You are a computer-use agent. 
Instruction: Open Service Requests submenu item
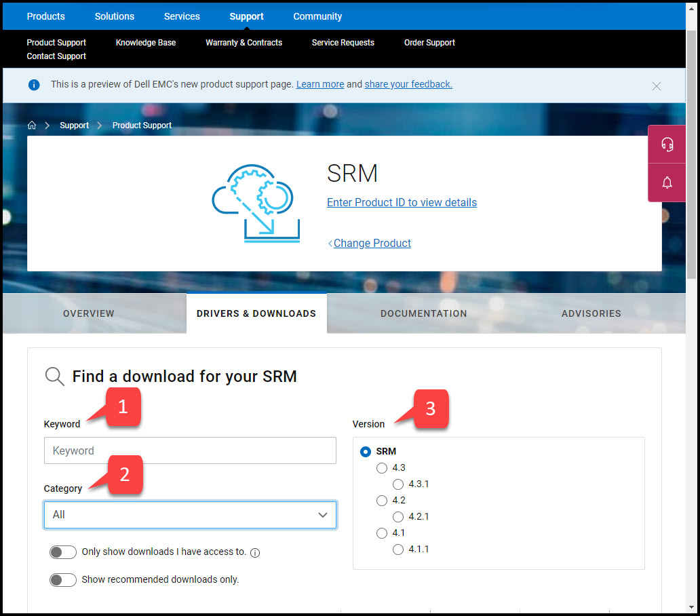pyautogui.click(x=343, y=43)
